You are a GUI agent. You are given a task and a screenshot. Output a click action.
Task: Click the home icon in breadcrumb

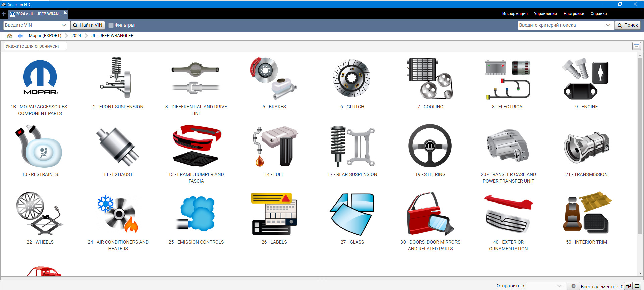(x=9, y=36)
